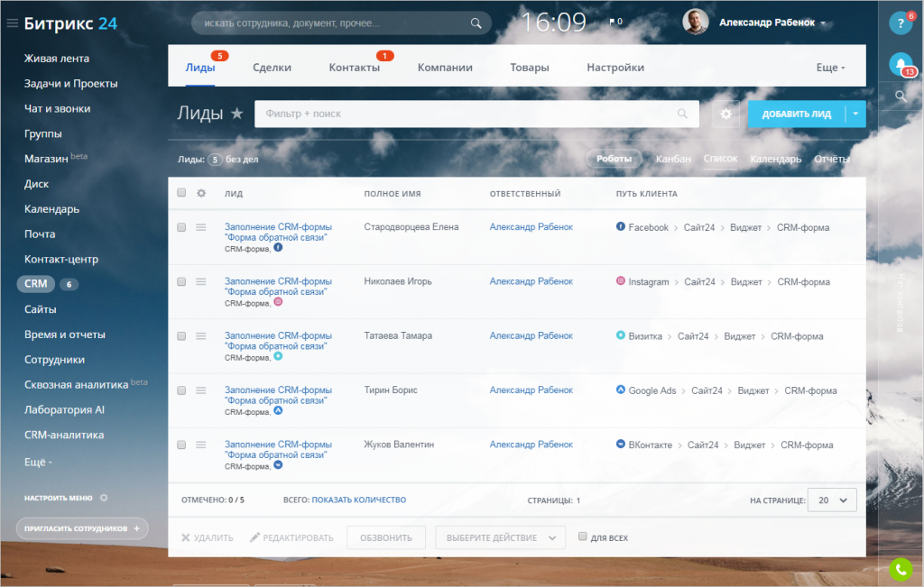Click the Показать количество link

tap(358, 500)
